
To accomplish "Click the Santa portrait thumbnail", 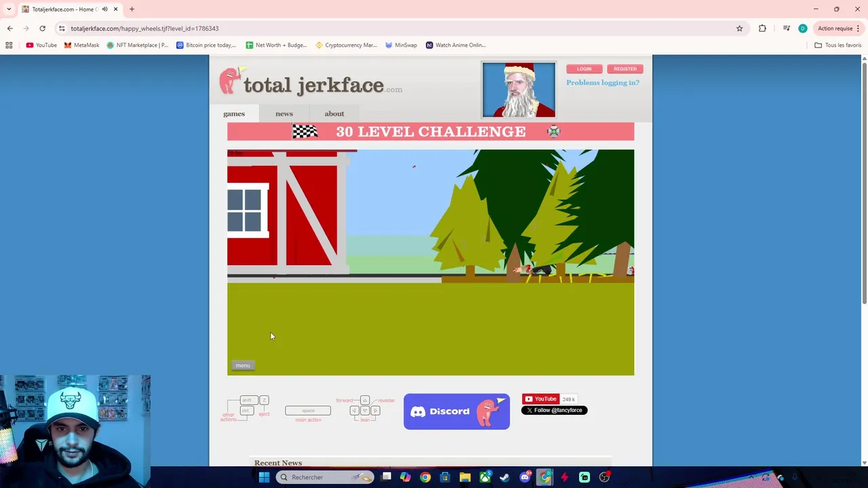I will pyautogui.click(x=519, y=89).
